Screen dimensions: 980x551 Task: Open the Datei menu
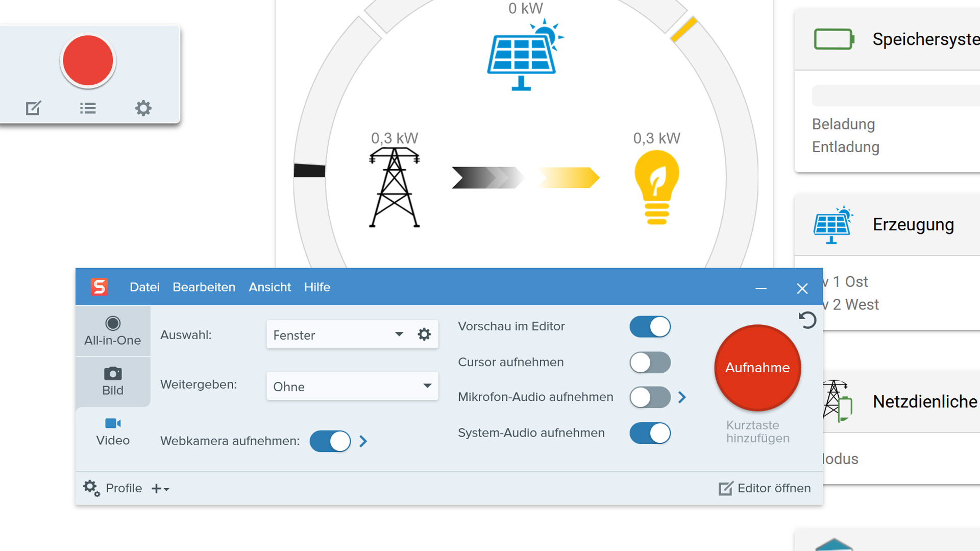(144, 287)
